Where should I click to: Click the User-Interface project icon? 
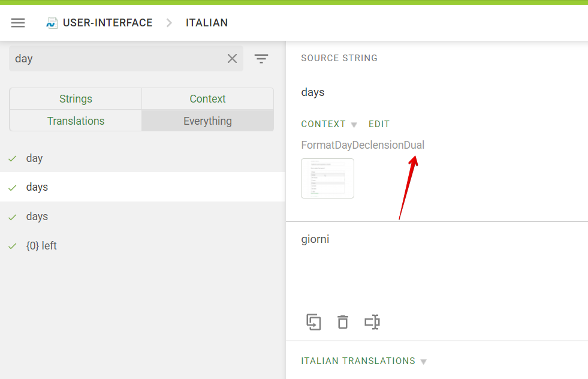(52, 23)
